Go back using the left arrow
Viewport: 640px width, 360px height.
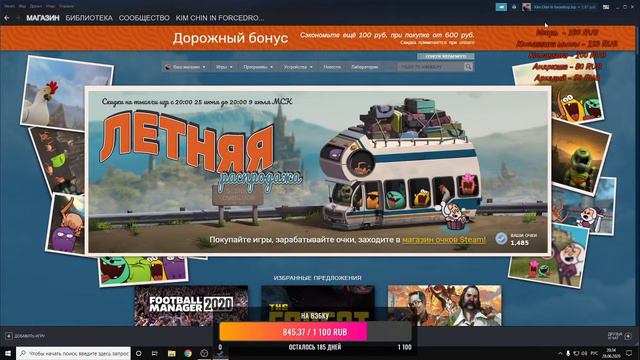(x=7, y=18)
